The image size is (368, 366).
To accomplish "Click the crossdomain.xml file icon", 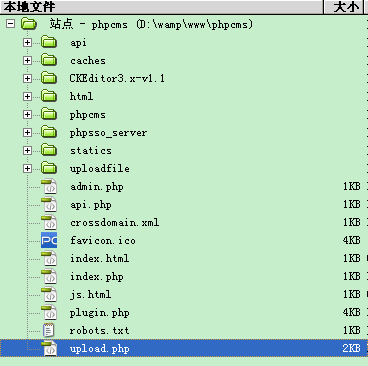I will coord(49,222).
